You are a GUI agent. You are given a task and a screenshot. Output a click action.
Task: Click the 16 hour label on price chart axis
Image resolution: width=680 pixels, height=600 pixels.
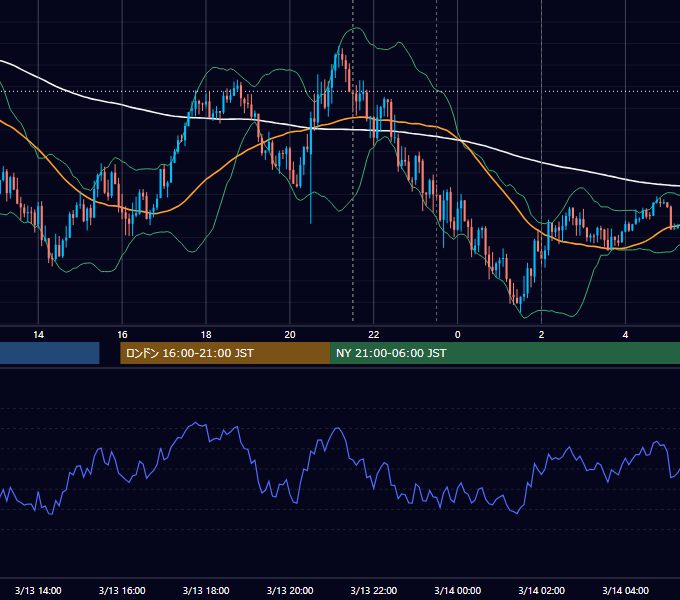click(x=122, y=335)
